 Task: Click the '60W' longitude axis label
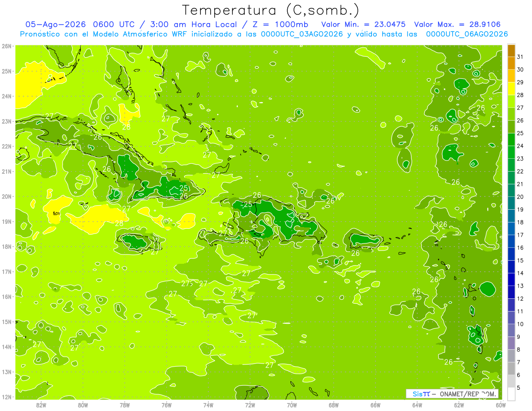(x=501, y=405)
